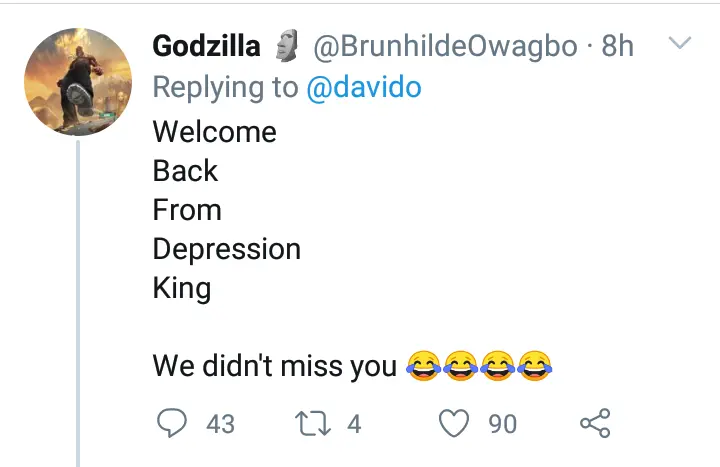View the 43 replies count
This screenshot has height=467, width=720.
pyautogui.click(x=220, y=425)
